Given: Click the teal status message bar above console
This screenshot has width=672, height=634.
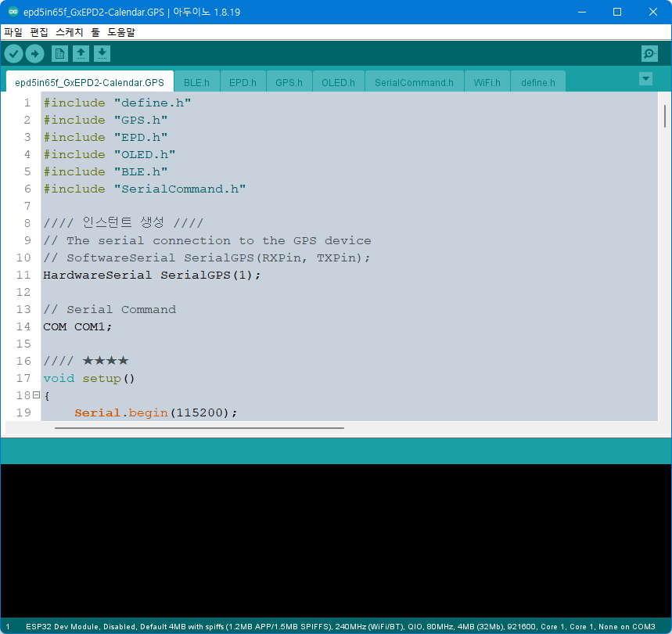Looking at the screenshot, I should coord(336,451).
